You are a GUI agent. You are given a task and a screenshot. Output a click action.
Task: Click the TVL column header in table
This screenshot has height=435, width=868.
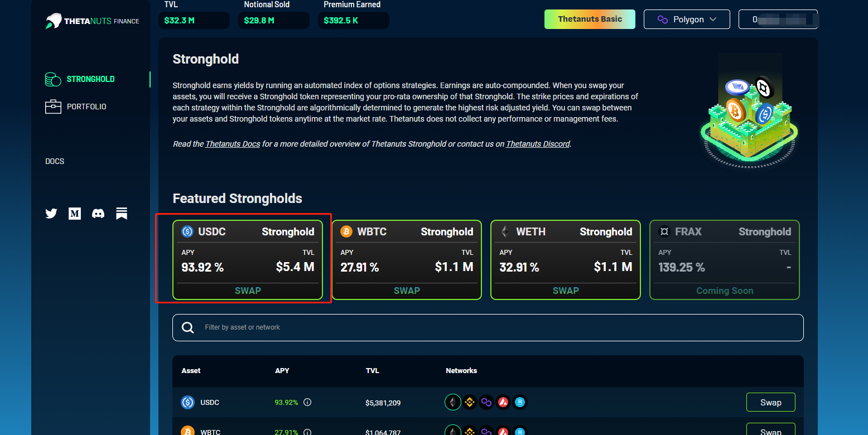tap(373, 370)
